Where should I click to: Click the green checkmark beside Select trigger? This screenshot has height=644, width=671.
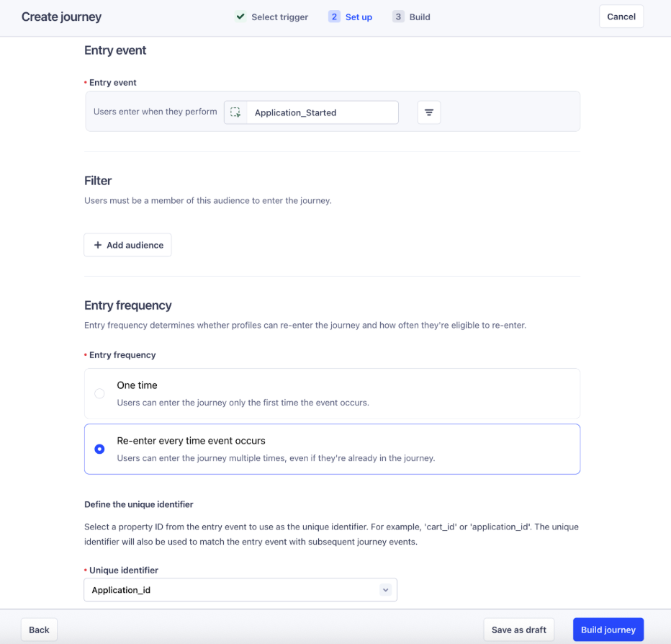click(240, 17)
